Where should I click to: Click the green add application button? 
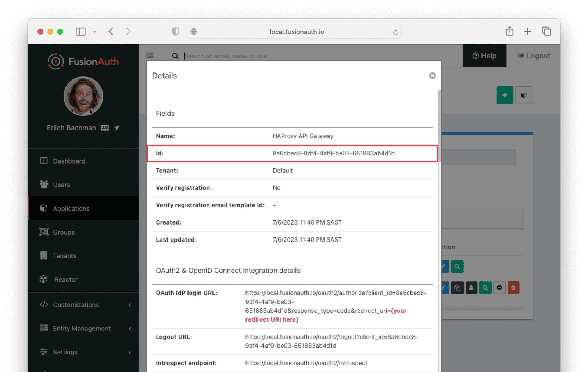tap(505, 95)
